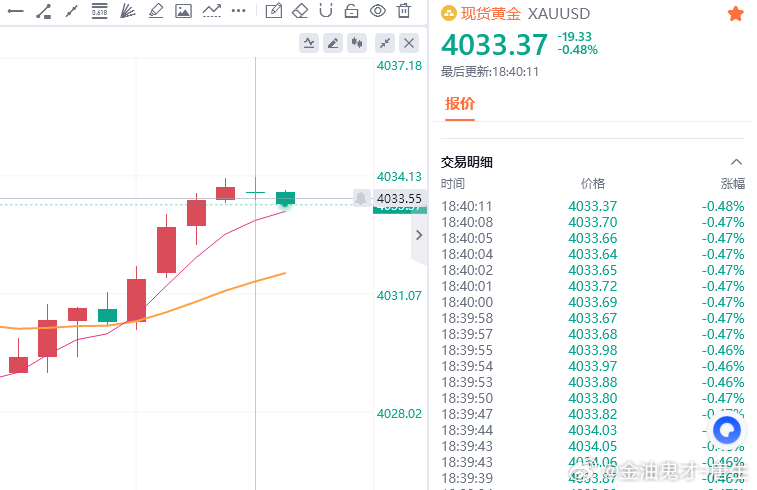Screen dimensions: 757x490
Task: Click price 4033.80 in trade list
Action: click(593, 398)
